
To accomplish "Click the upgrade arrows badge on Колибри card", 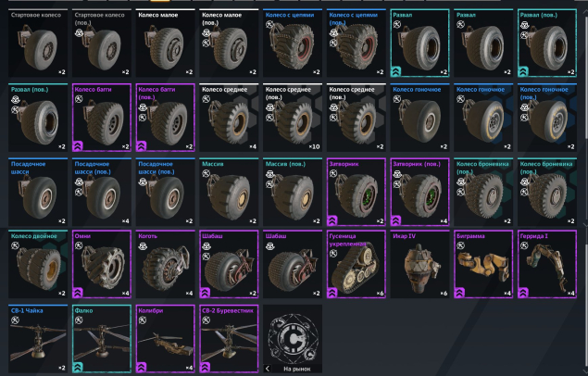I will (x=142, y=368).
